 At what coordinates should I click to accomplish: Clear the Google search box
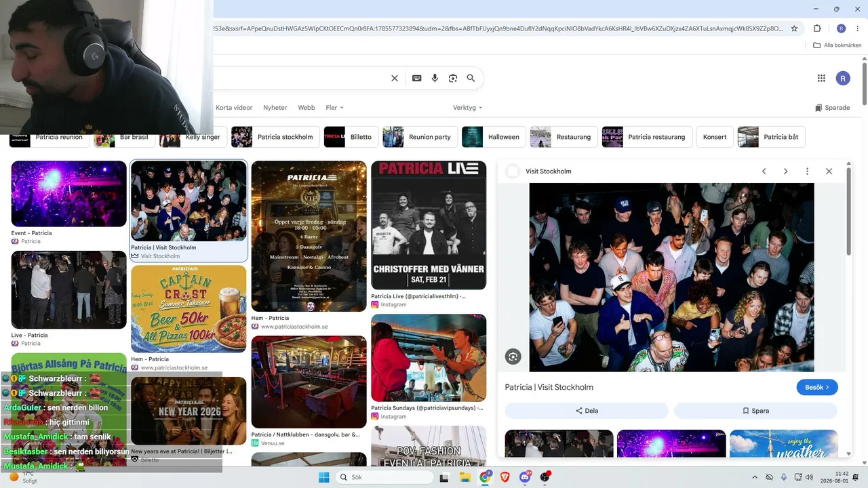[x=395, y=78]
